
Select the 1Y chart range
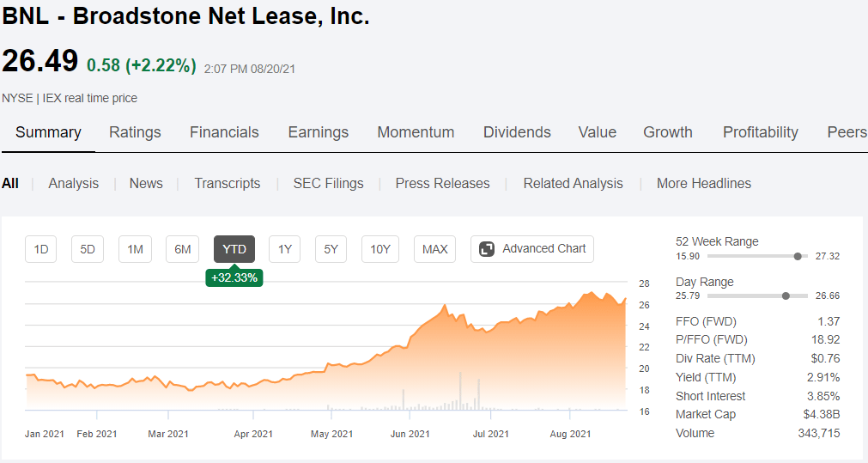(x=284, y=249)
